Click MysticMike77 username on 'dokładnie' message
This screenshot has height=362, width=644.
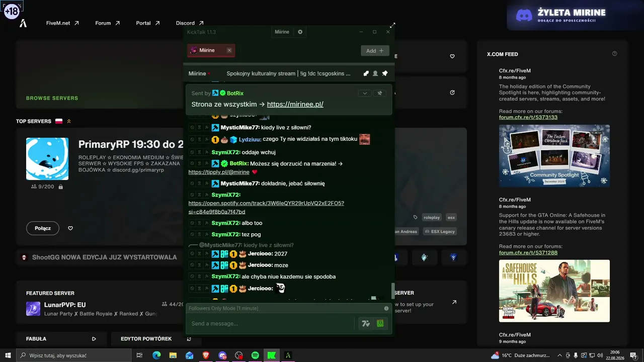240,184
